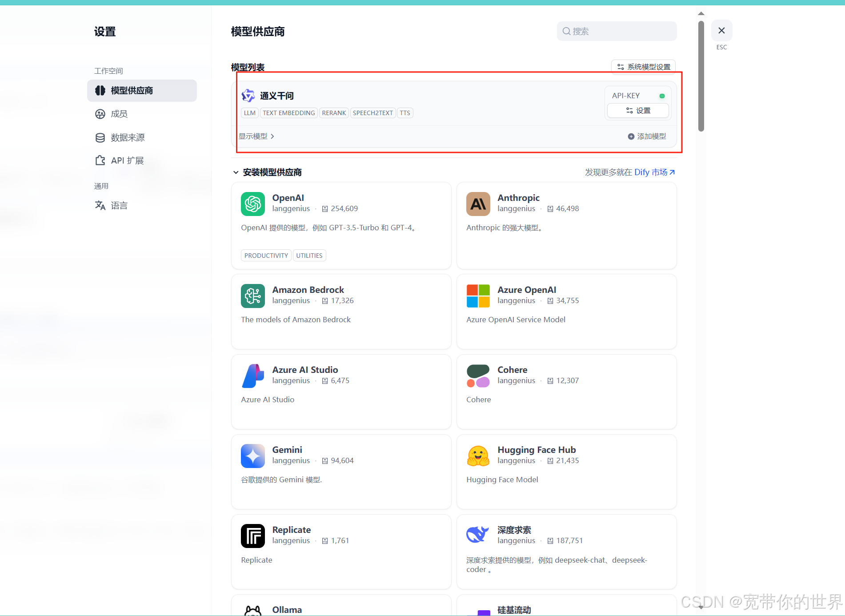Image resolution: width=845 pixels, height=616 pixels.
Task: Go to 成员 members section
Action: point(119,114)
